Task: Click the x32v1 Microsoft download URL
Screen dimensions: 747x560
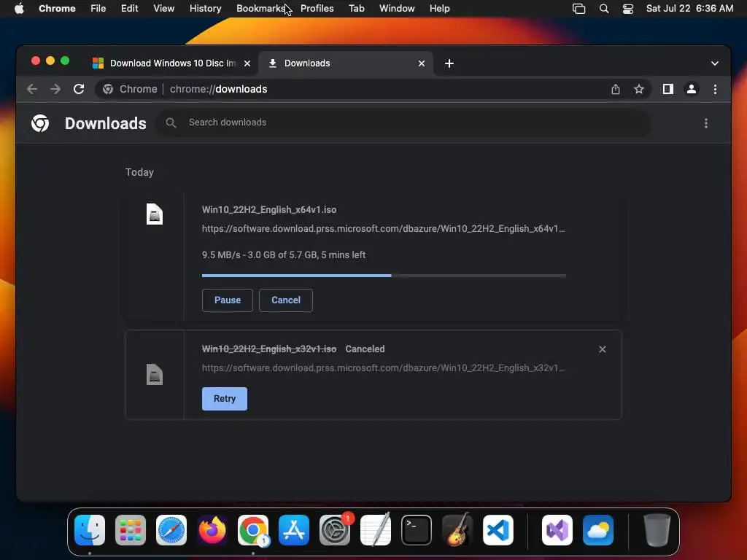Action: [x=383, y=368]
